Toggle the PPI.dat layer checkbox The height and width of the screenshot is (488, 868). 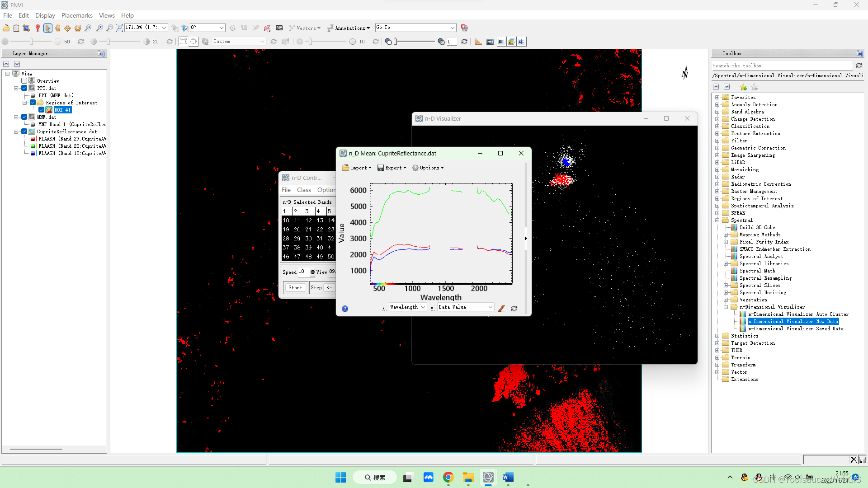pos(24,88)
